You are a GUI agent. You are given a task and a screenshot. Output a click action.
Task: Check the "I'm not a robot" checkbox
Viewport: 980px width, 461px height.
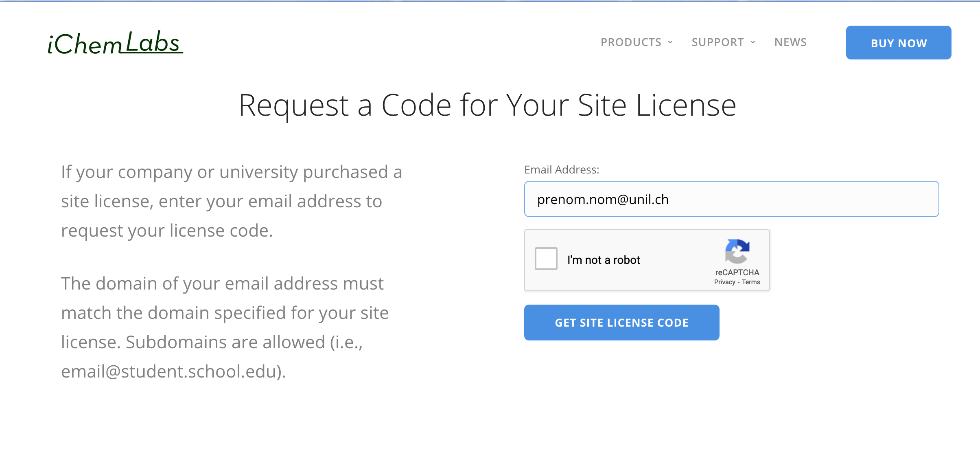(x=546, y=259)
